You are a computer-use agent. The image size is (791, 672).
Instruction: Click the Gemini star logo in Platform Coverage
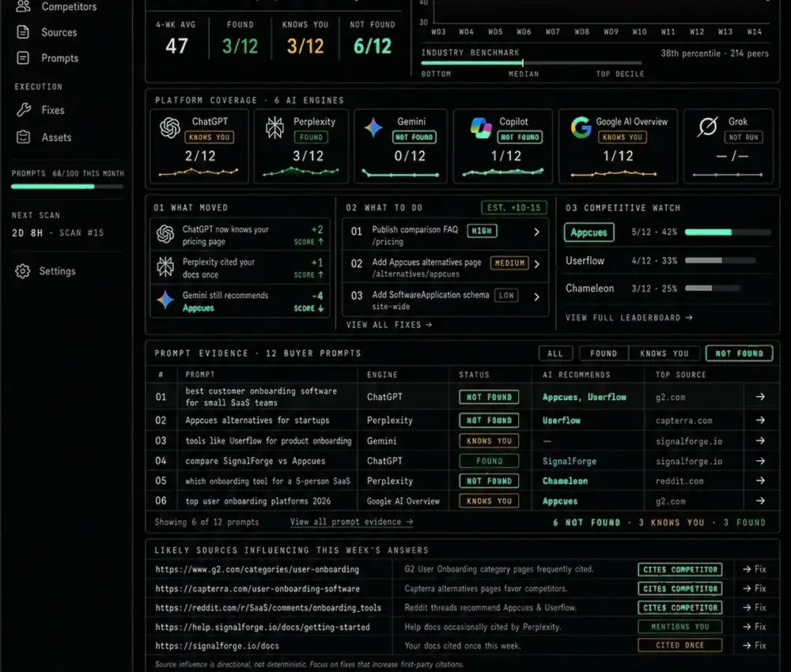click(374, 127)
